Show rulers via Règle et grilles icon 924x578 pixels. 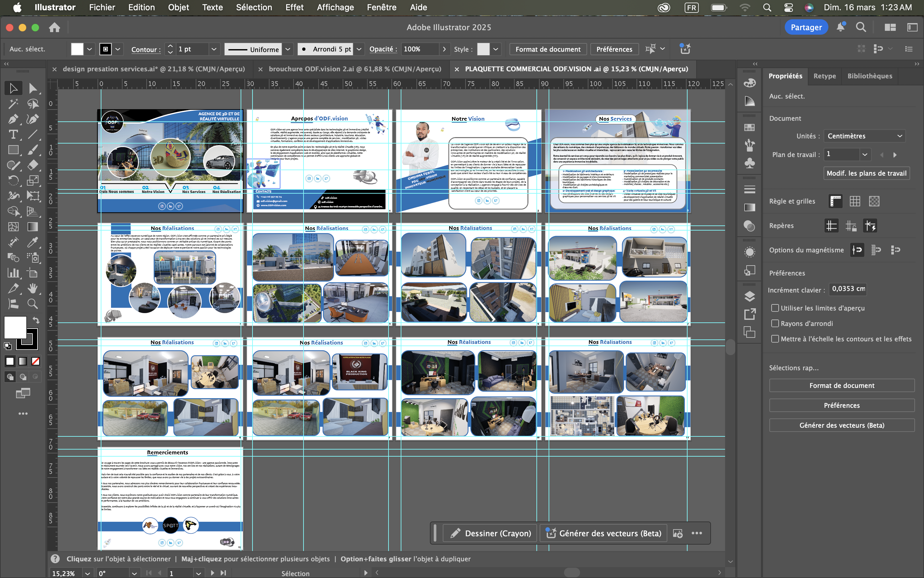pos(835,201)
